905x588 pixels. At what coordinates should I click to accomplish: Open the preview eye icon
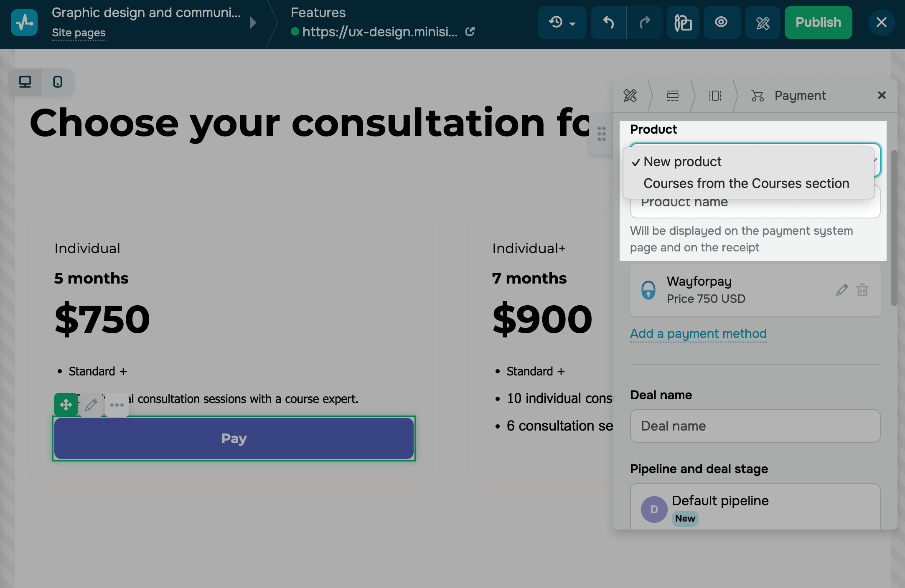[721, 23]
